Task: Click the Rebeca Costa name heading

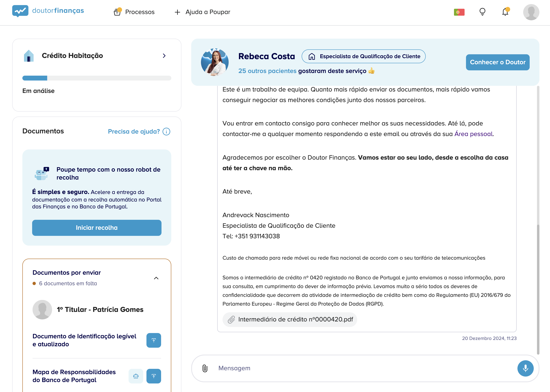Action: click(266, 56)
